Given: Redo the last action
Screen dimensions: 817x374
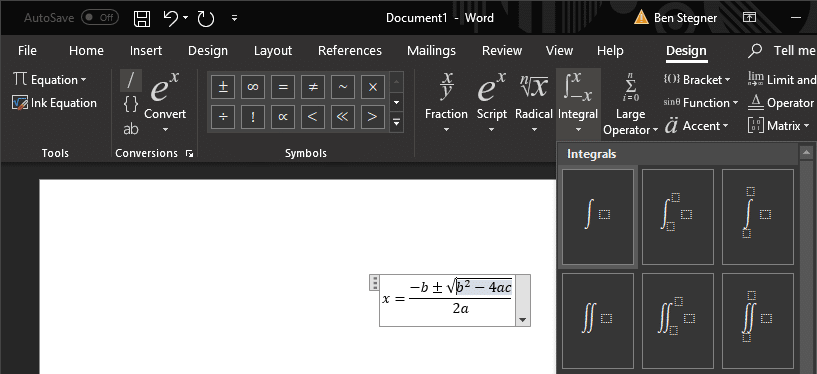Looking at the screenshot, I should (x=206, y=19).
